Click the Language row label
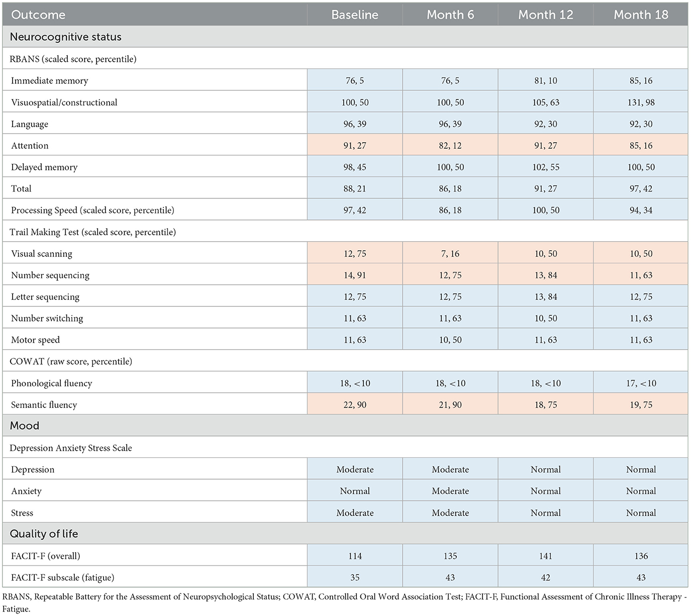The image size is (691, 616). click(x=30, y=124)
